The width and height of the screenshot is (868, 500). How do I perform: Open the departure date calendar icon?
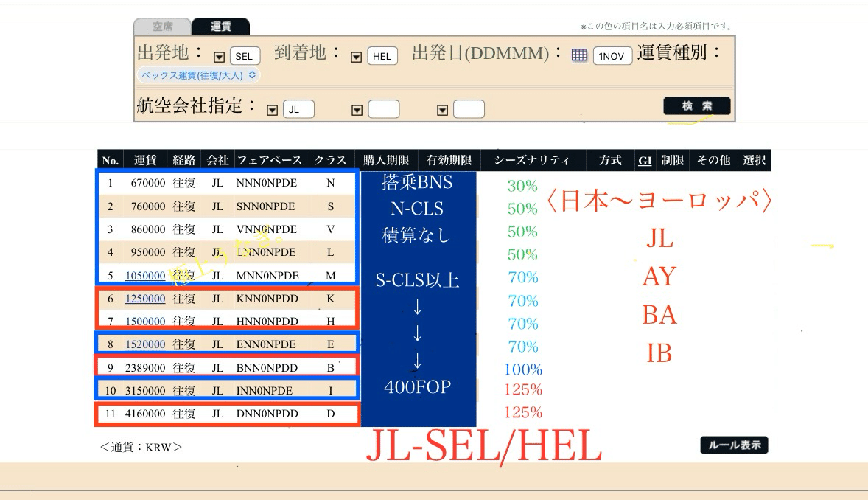579,55
